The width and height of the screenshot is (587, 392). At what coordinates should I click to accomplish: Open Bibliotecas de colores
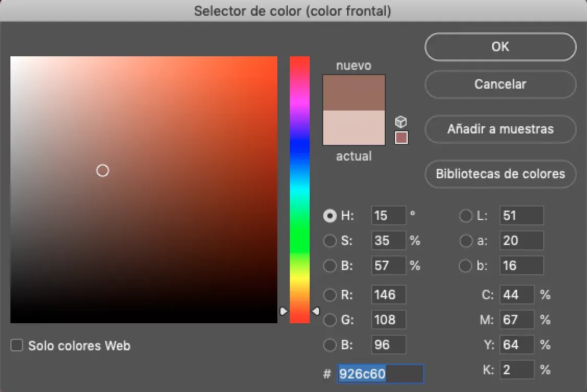500,174
